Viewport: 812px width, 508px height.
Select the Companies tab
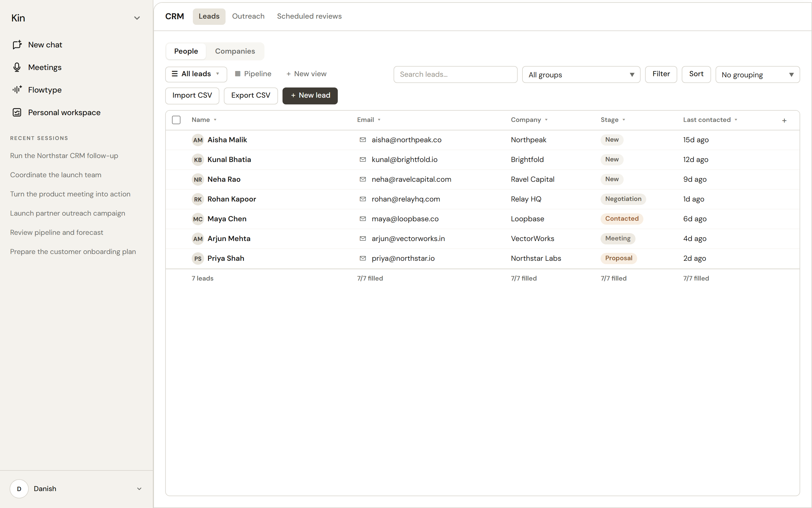[x=235, y=51]
